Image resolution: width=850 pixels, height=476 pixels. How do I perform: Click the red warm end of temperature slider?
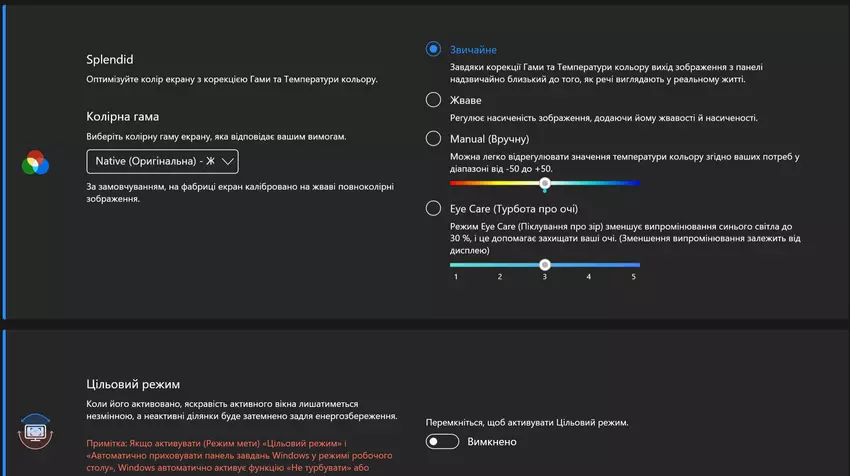(455, 184)
